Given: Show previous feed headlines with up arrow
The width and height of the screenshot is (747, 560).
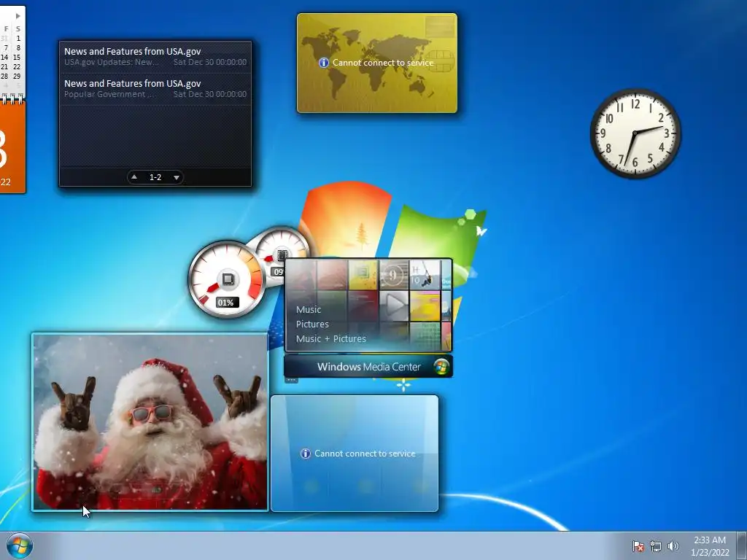Looking at the screenshot, I should [134, 177].
